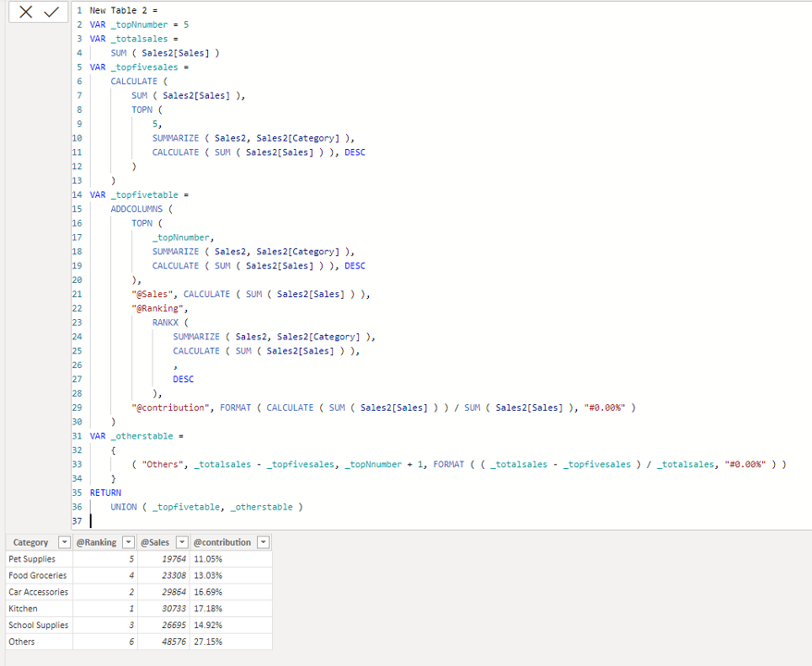Click the "@contribution" string on line 29
This screenshot has height=666, width=812.
170,408
